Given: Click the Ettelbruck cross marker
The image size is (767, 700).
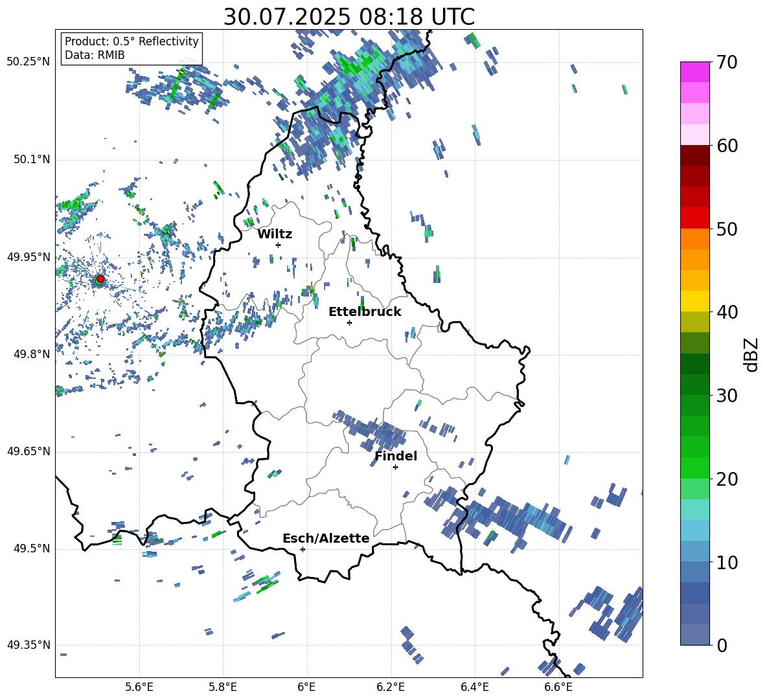Looking at the screenshot, I should (x=349, y=322).
